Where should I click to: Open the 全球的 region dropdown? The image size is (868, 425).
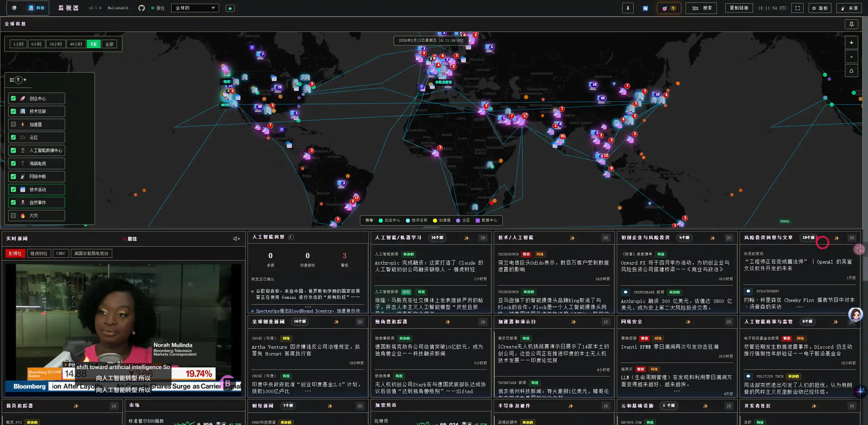(195, 8)
